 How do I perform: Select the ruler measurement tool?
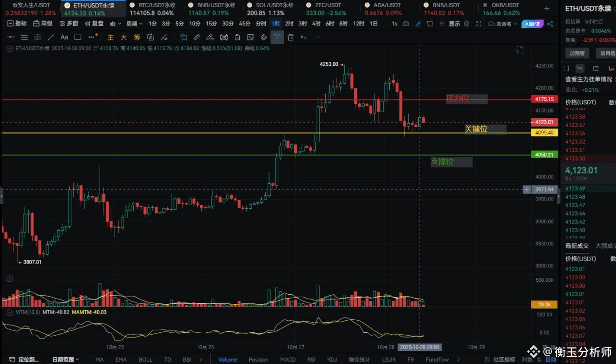[197, 37]
